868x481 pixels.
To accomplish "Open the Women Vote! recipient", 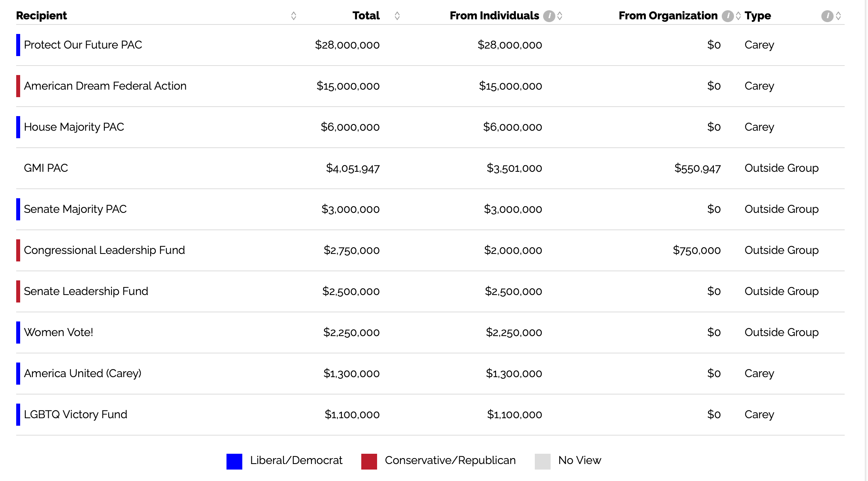I will (58, 333).
